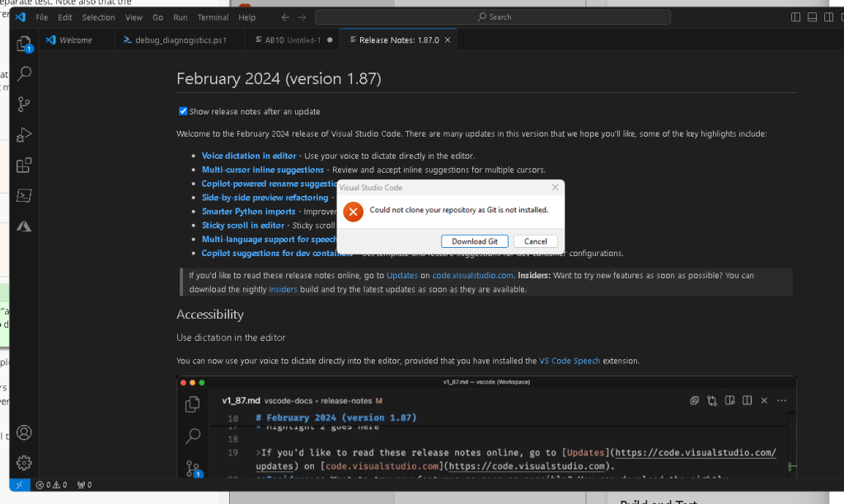Screen dimensions: 844x504
Task: Open the Multi-cursor inline suggestions link
Action: [263, 170]
